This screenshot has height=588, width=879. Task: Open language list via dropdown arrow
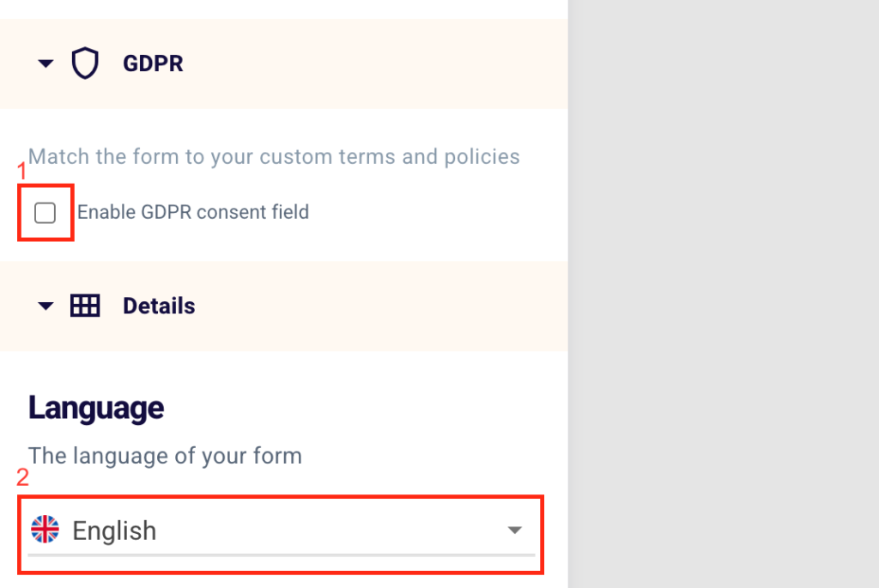coord(514,530)
